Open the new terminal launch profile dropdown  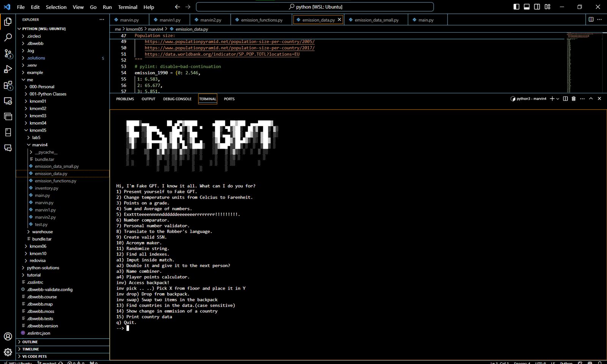[x=558, y=99]
